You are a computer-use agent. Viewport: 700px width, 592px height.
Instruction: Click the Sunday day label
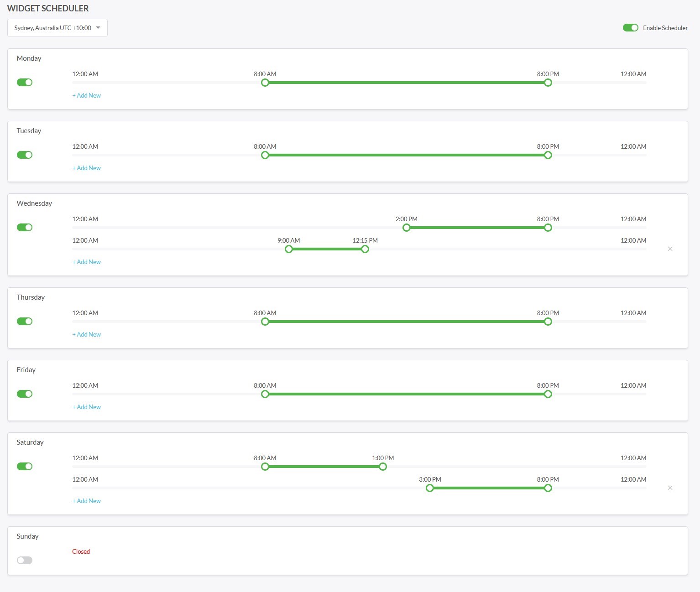click(27, 536)
